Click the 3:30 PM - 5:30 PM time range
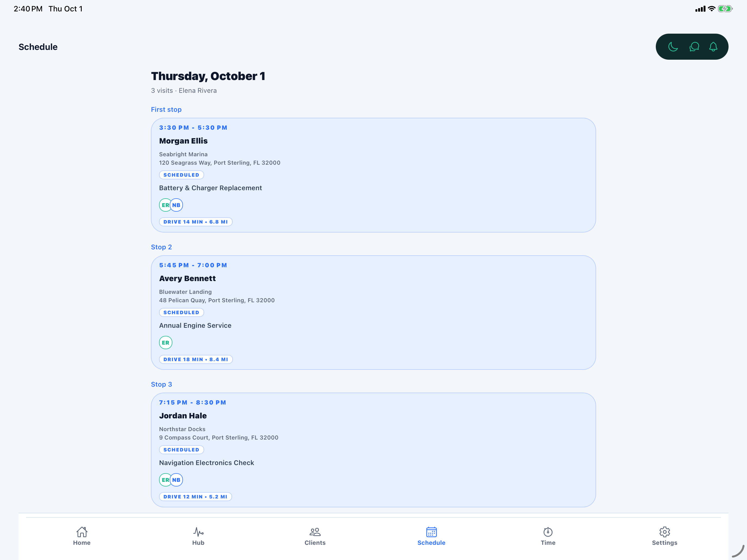The height and width of the screenshot is (560, 747). [x=193, y=128]
